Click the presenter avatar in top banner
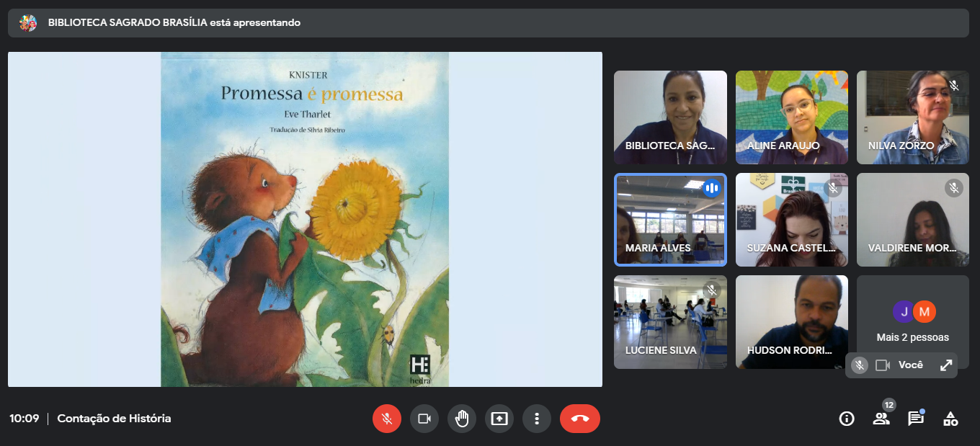Viewport: 980px width, 446px height. pos(28,22)
